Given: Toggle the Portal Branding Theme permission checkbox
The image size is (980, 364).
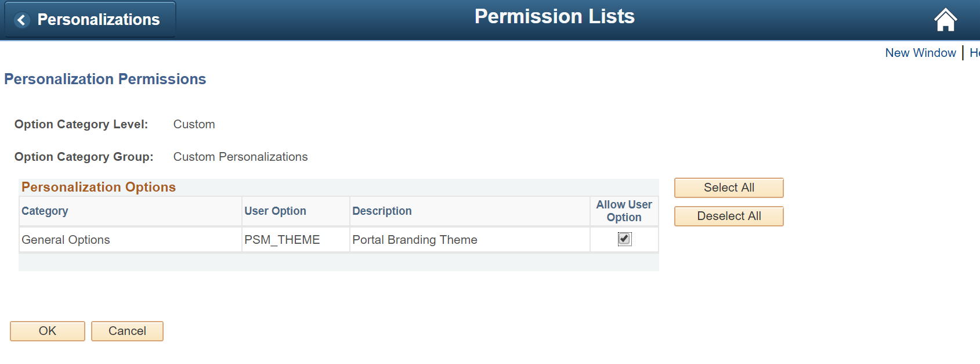Looking at the screenshot, I should point(624,239).
